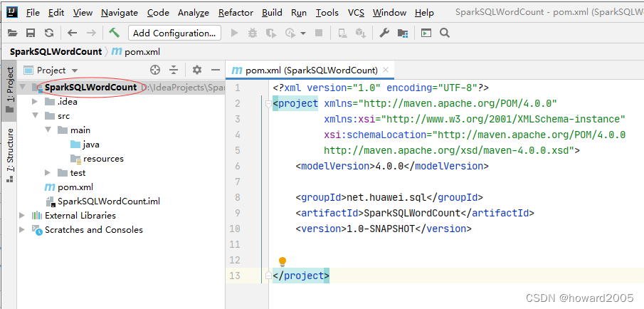Select the java source folder
Image resolution: width=644 pixels, height=309 pixels.
point(85,145)
